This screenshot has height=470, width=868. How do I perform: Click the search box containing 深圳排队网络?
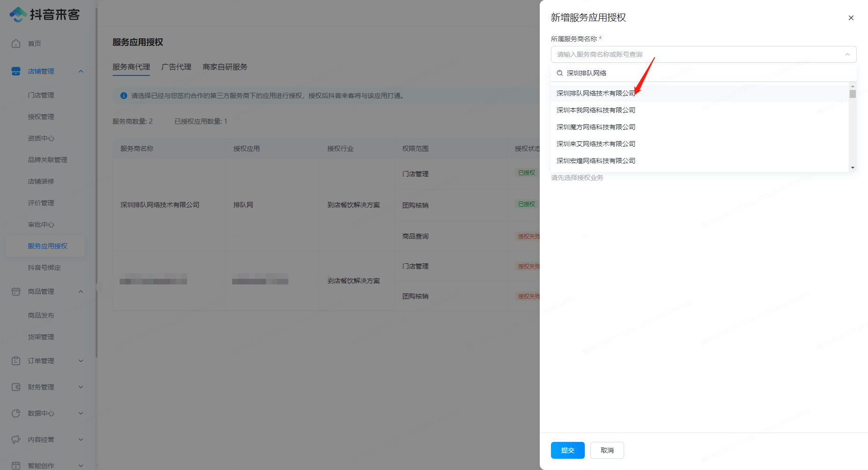point(703,73)
